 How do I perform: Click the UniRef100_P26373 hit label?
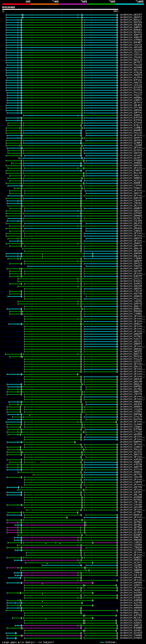tap(131, 339)
